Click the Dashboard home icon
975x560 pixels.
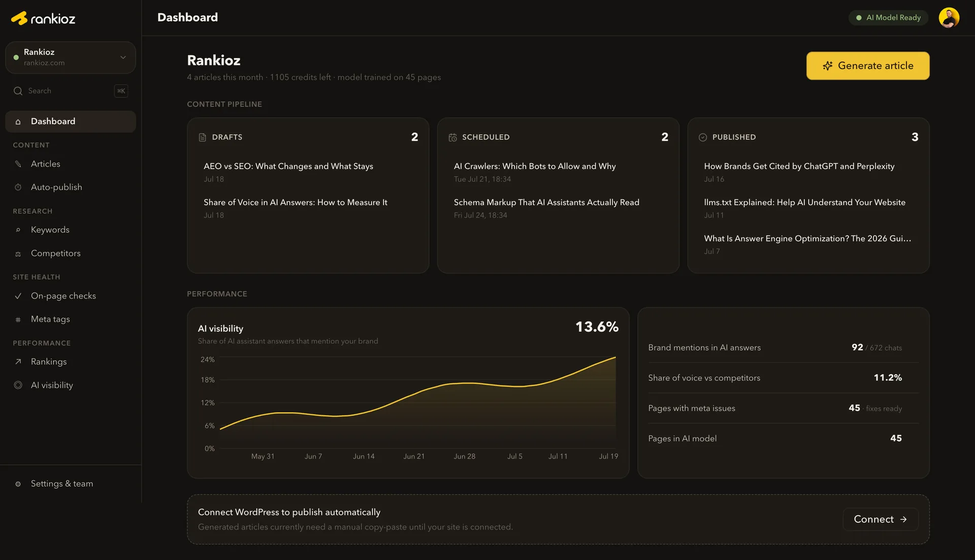coord(18,122)
